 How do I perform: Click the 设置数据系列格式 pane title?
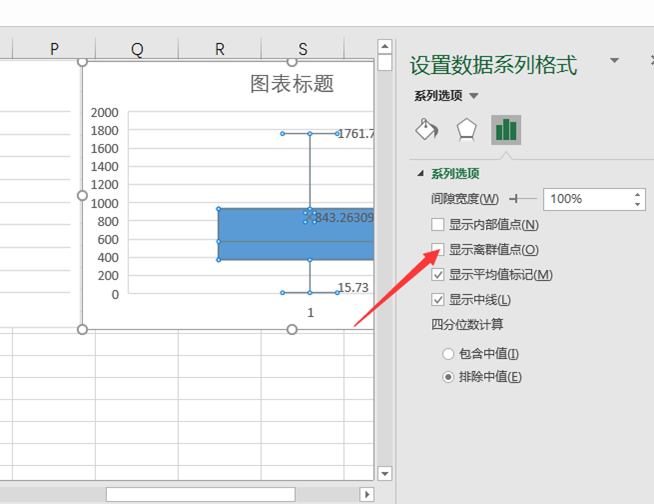(x=493, y=65)
